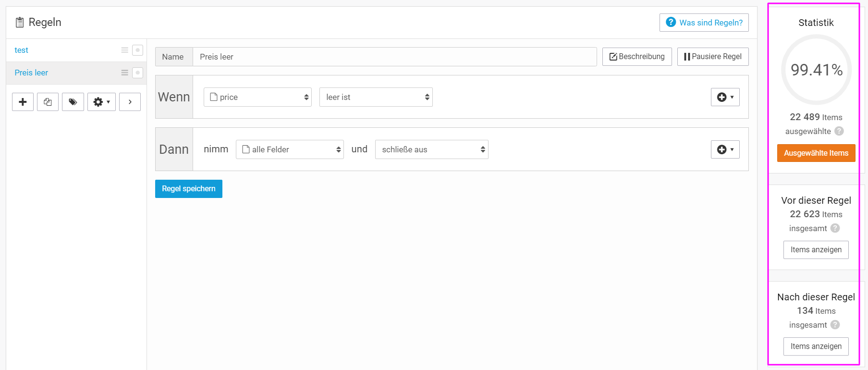The image size is (868, 370).
Task: Click help icon next to ausgewählte
Action: pos(839,131)
